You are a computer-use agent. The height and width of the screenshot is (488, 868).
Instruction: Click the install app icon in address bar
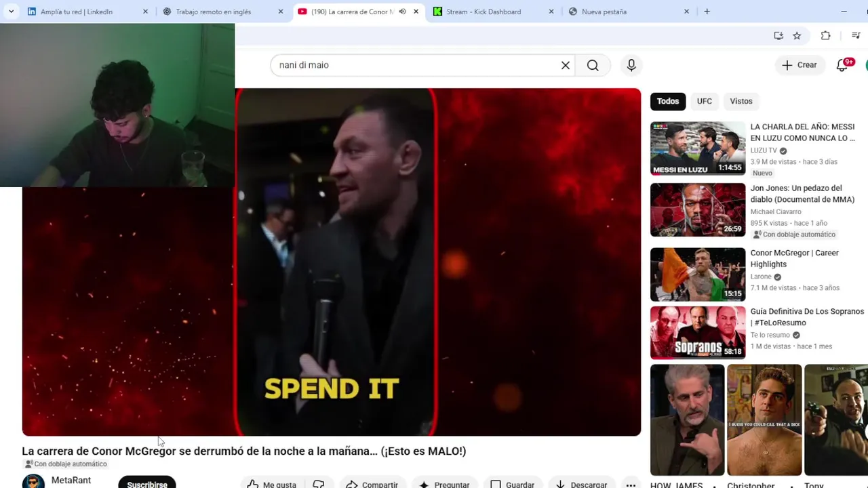pos(778,36)
